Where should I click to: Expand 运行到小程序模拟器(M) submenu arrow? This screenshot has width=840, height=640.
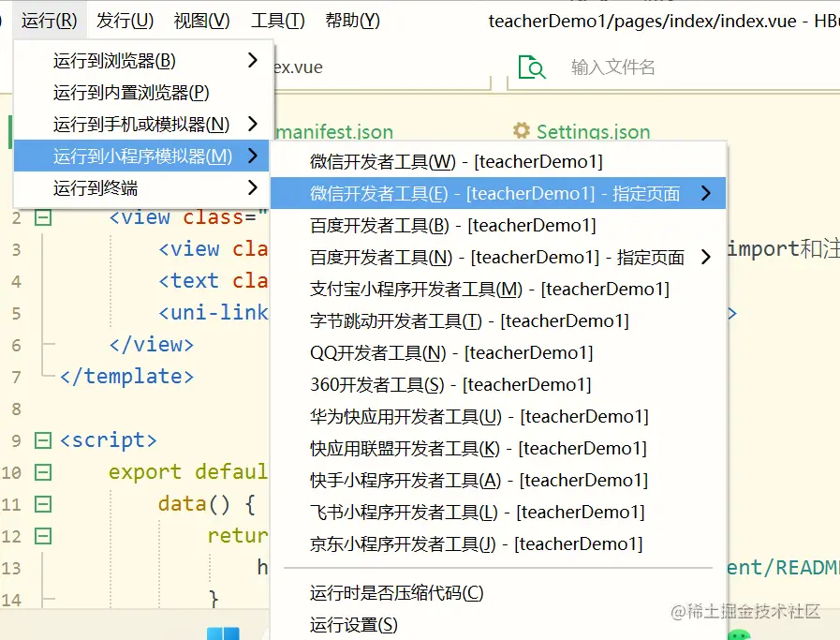(x=253, y=156)
